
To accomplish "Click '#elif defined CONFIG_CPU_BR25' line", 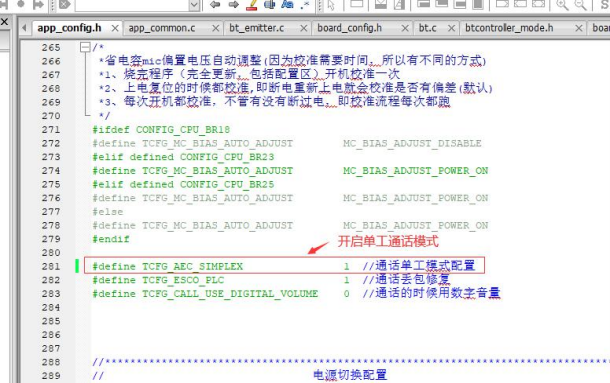I will pos(183,184).
